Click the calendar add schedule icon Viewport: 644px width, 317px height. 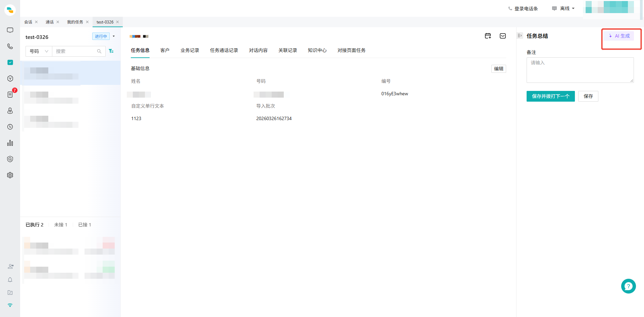pos(488,36)
